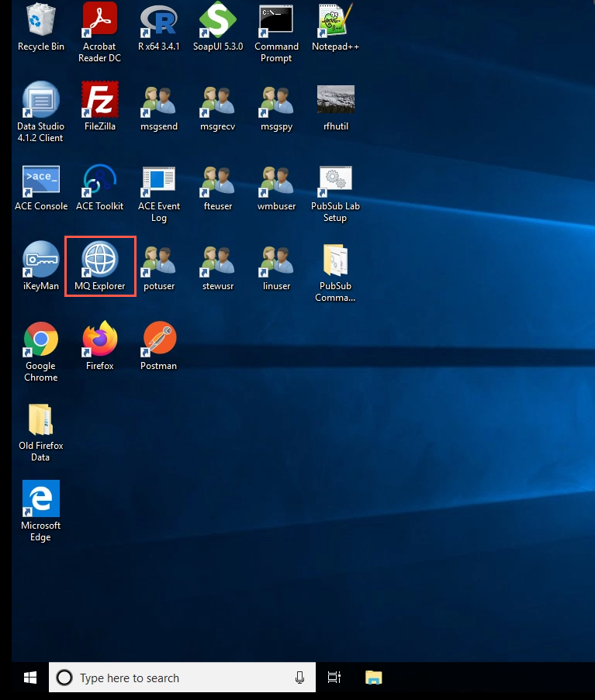Screen dimensions: 595x700
Task: Open ACE Event Log shortcut
Action: click(158, 194)
